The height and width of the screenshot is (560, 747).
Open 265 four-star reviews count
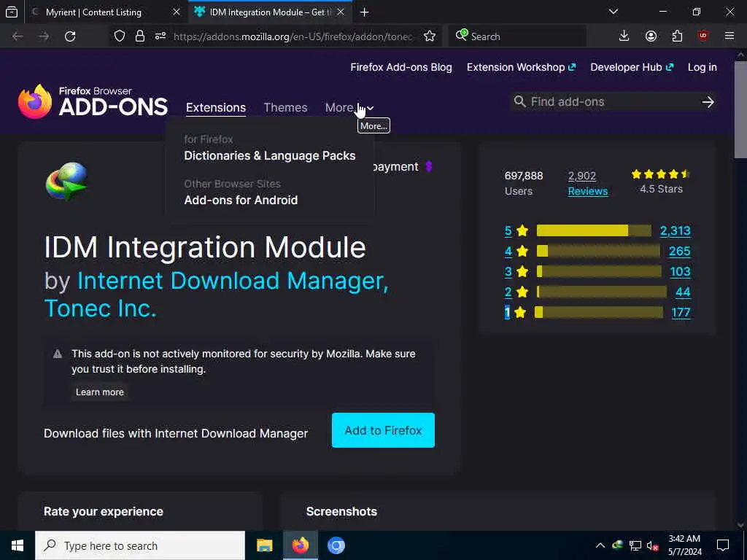(679, 251)
